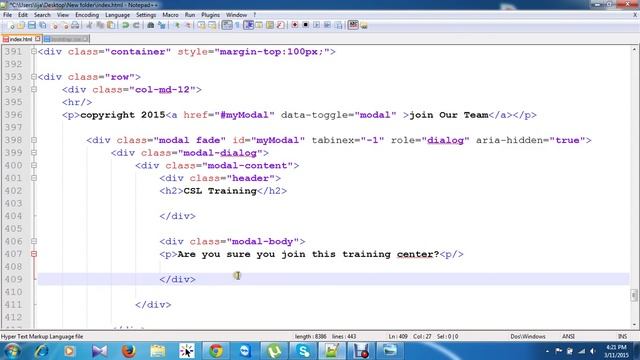Cut selection with the scissors icon
Viewport: 640px width, 360px height.
coord(89,25)
